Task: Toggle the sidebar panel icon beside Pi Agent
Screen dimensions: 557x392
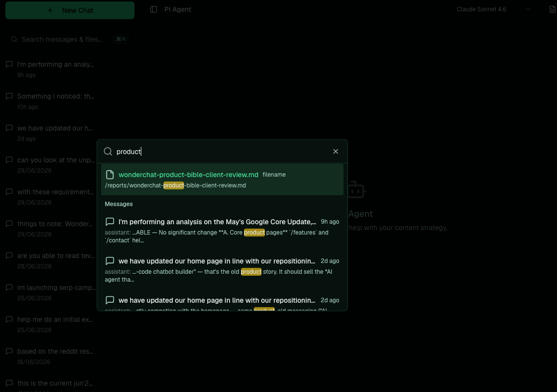Action: tap(154, 10)
